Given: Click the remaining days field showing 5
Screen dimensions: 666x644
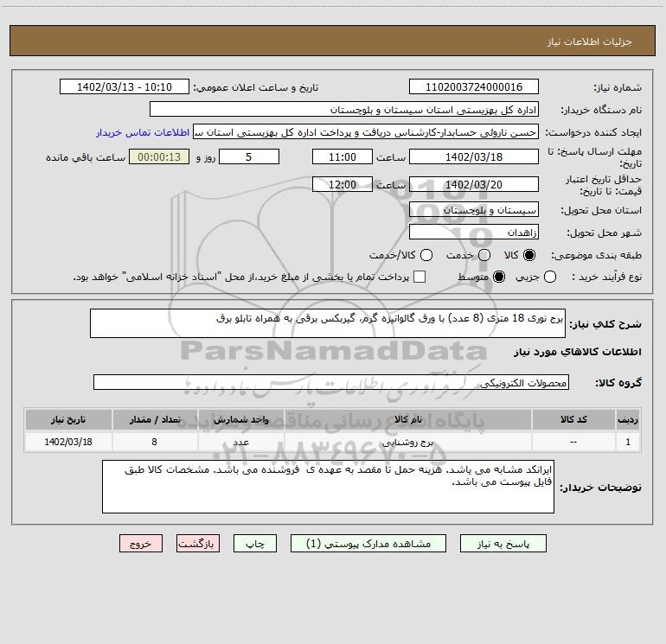Looking at the screenshot, I should (x=249, y=156).
